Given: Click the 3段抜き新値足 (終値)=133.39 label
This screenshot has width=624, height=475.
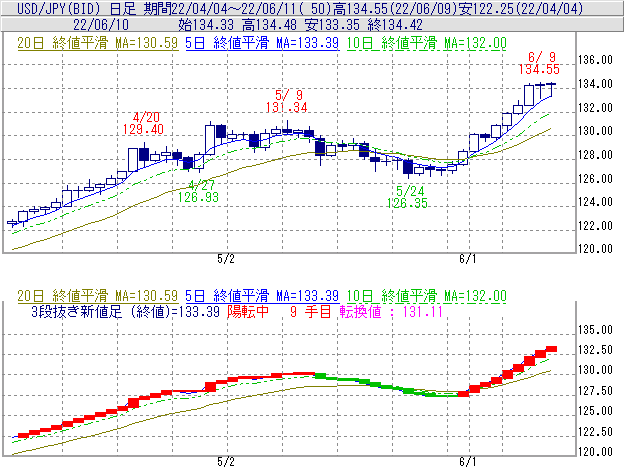Looking at the screenshot, I should pos(125,312).
